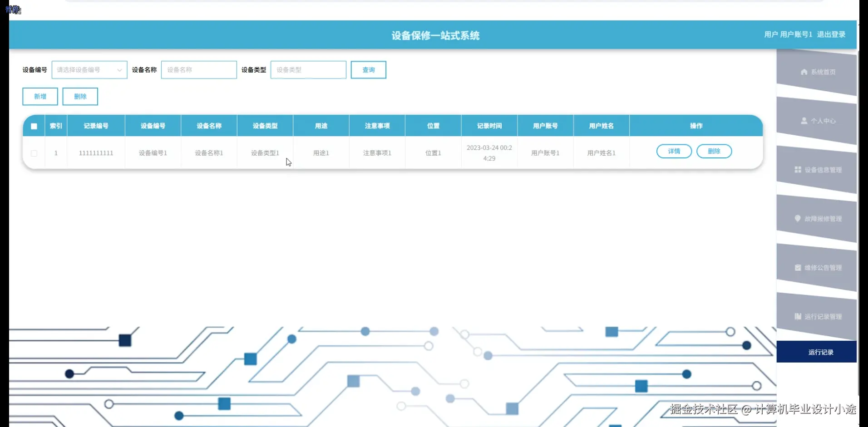Focus the 设备类型 search field
The image size is (868, 427).
point(308,70)
